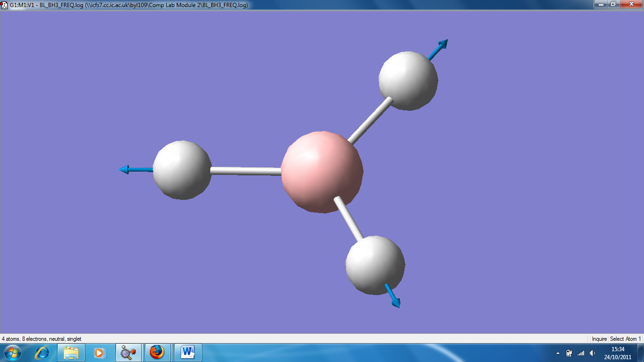Switch to Firefox in the taskbar
Screen dimensions: 644x362
(x=157, y=353)
